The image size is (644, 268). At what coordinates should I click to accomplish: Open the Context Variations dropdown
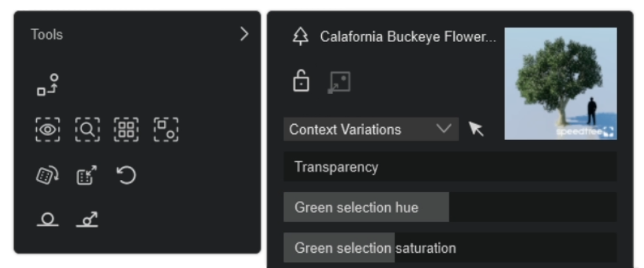(371, 129)
